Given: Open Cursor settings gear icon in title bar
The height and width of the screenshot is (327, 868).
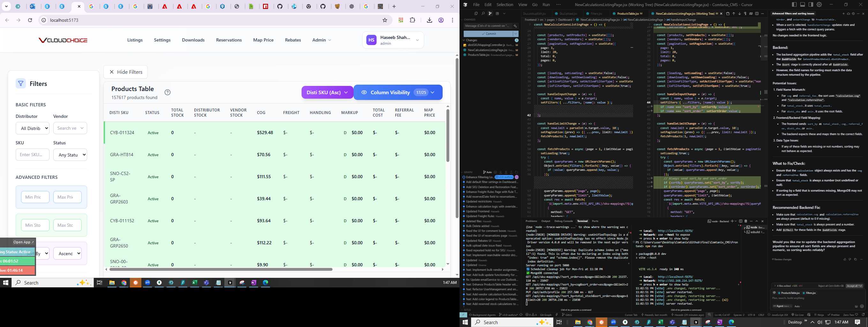Looking at the screenshot, I should 819,4.
